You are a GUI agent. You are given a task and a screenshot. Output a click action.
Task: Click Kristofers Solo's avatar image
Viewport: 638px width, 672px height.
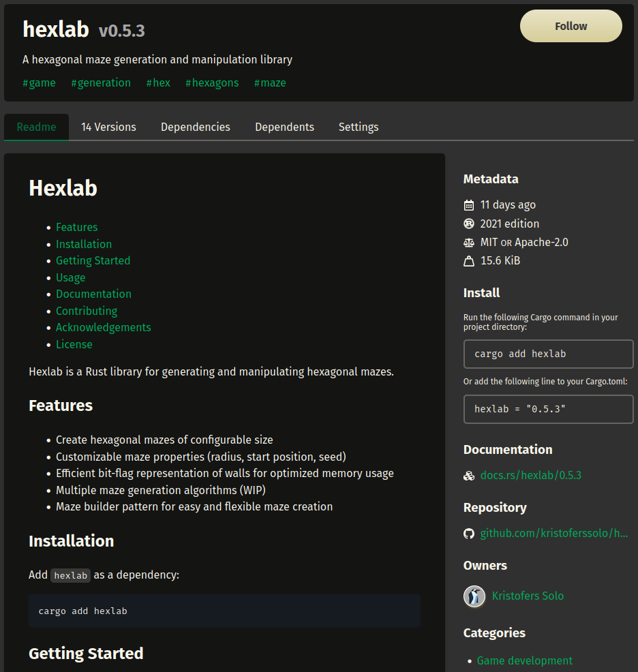(x=474, y=596)
